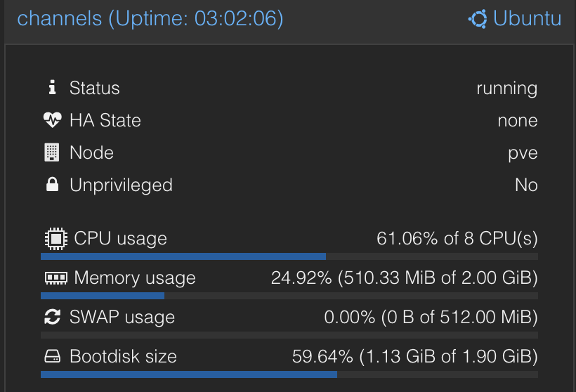
Task: Click the 61.06% of 8 CPU(s) text
Action: [x=457, y=239]
